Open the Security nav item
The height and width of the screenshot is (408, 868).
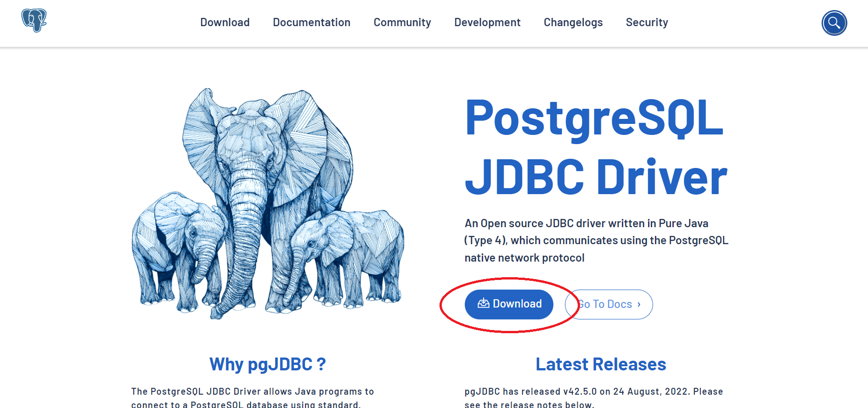(x=647, y=22)
